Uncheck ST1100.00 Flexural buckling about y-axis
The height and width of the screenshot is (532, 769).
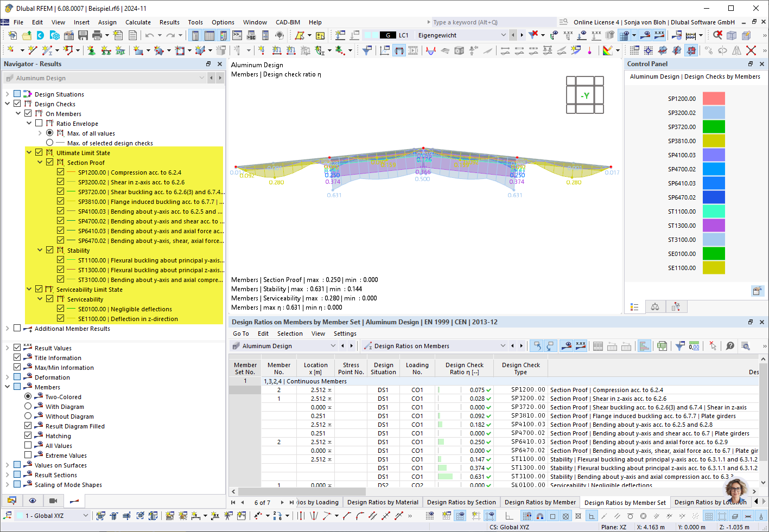click(x=60, y=260)
